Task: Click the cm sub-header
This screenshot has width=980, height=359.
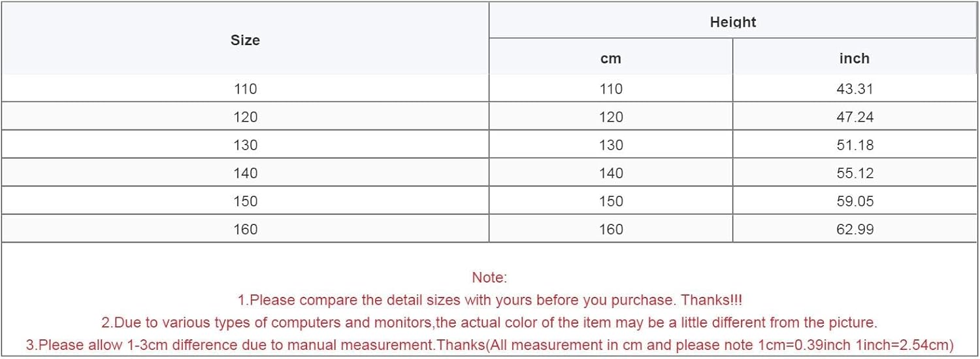Action: (x=611, y=59)
